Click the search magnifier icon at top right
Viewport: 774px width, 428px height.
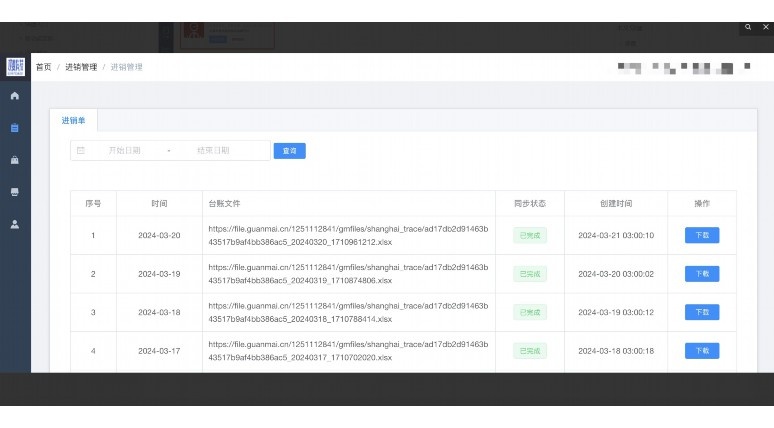pos(748,27)
